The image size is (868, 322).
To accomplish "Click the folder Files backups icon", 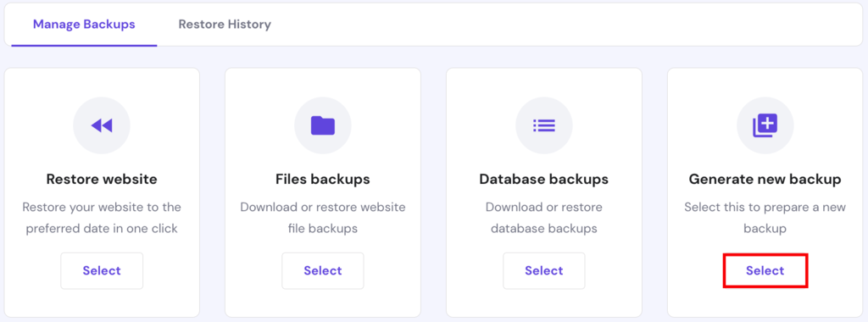I will 323,125.
